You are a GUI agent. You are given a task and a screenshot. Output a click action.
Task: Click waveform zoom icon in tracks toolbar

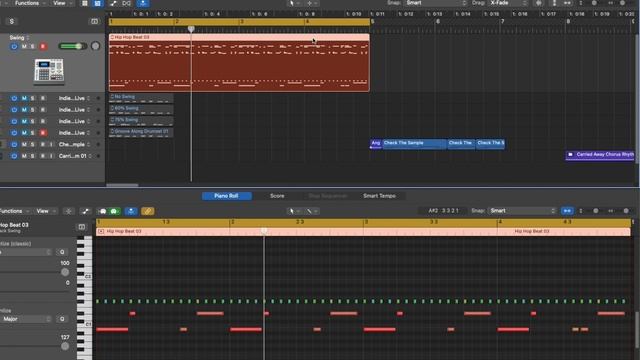point(539,3)
